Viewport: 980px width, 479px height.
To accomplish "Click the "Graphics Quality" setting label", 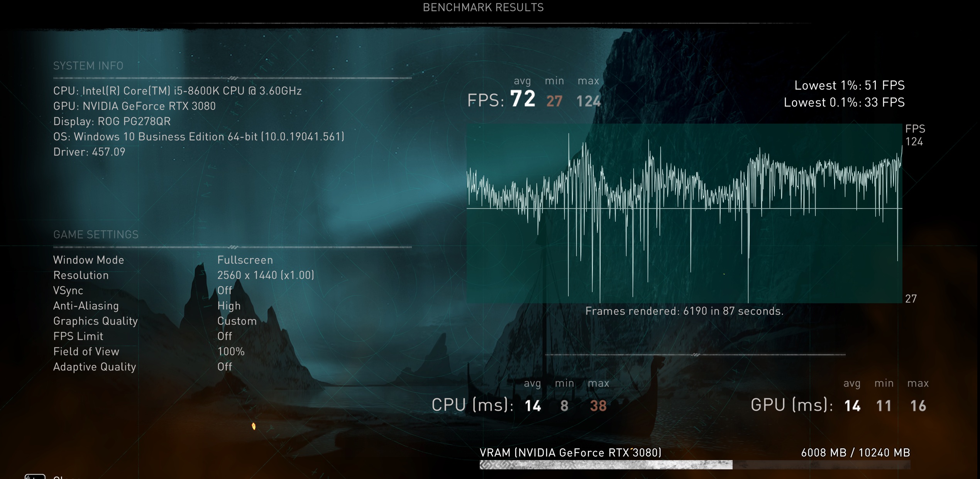I will coord(95,321).
